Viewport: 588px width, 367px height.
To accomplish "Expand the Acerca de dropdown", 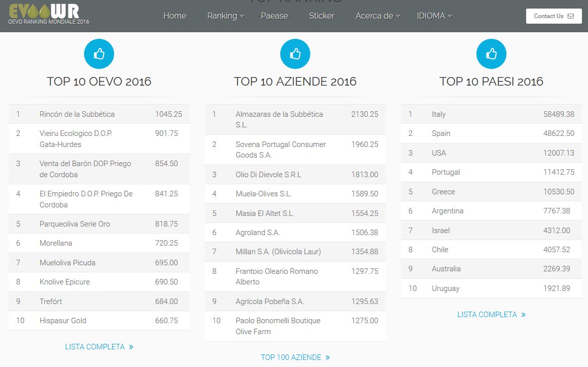I will pyautogui.click(x=378, y=16).
